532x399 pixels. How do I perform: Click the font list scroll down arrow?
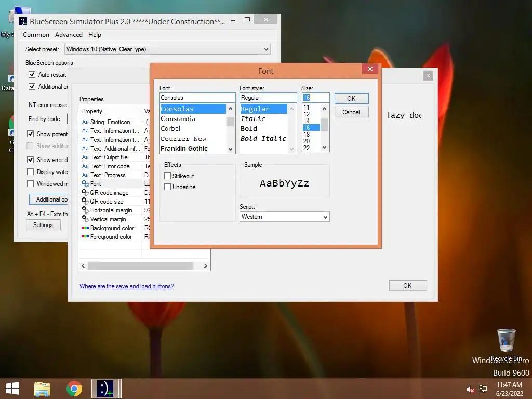tap(230, 149)
